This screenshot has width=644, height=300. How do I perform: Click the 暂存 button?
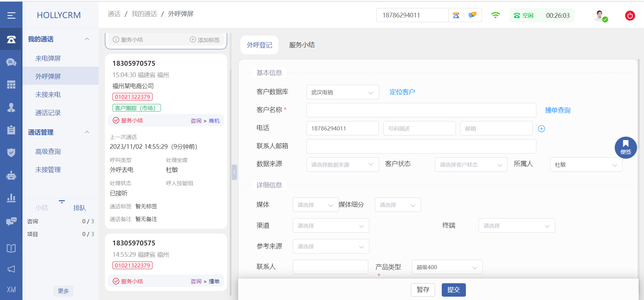tap(423, 290)
